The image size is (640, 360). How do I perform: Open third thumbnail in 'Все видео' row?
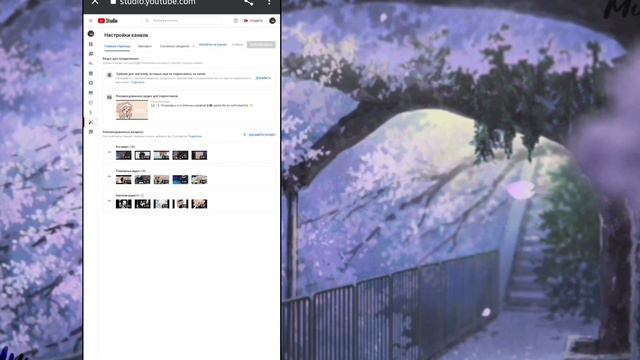[x=161, y=155]
